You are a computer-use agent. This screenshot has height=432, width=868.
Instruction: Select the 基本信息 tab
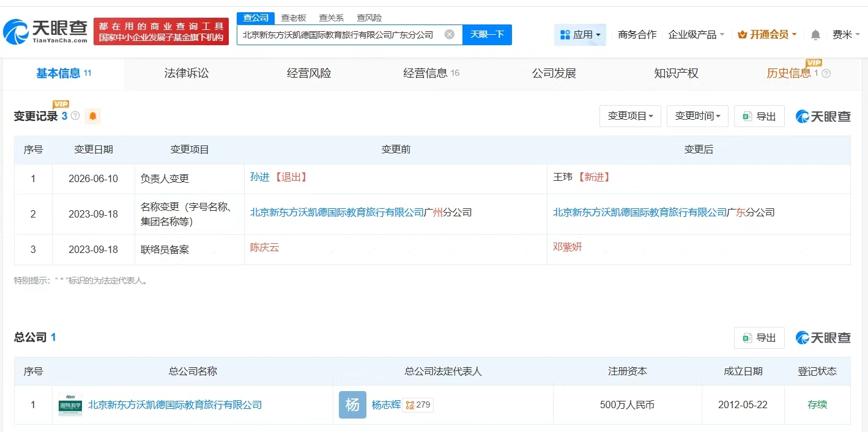coord(64,73)
